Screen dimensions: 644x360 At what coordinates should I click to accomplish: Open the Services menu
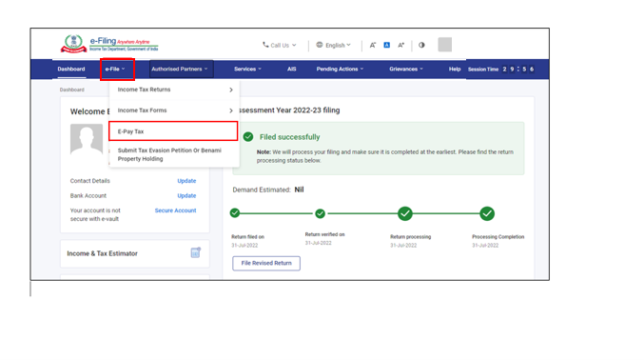[247, 70]
